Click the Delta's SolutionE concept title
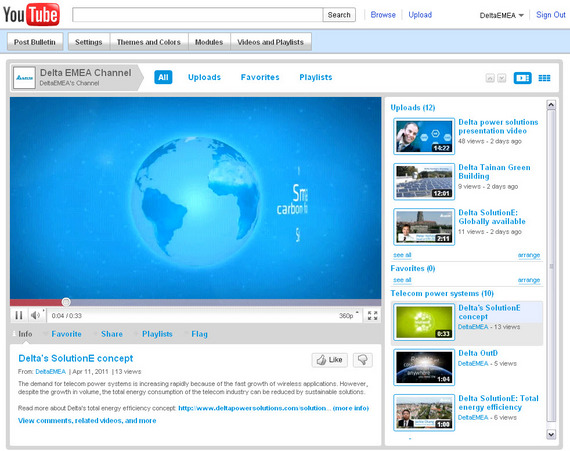 (x=76, y=358)
